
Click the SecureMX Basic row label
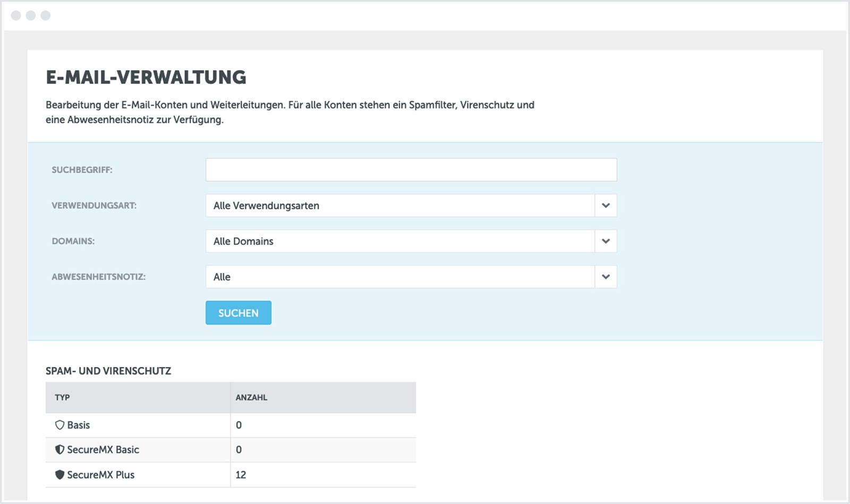tap(103, 450)
